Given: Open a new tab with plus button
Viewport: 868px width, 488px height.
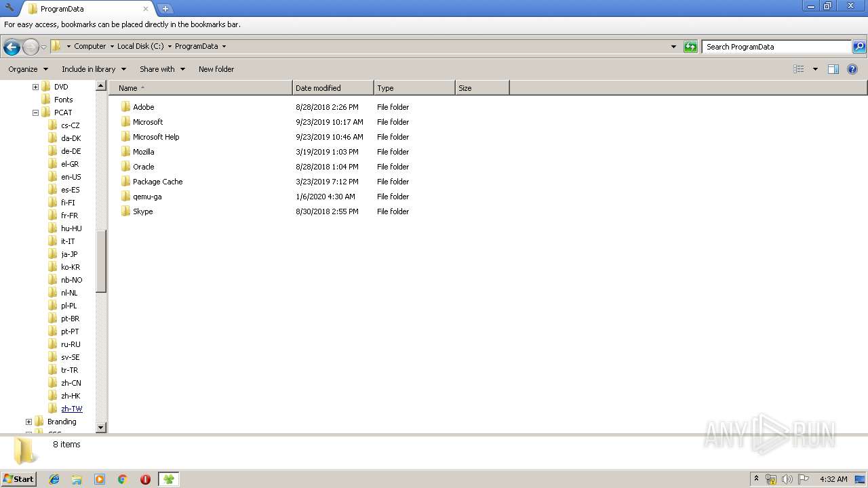Looking at the screenshot, I should pos(165,9).
